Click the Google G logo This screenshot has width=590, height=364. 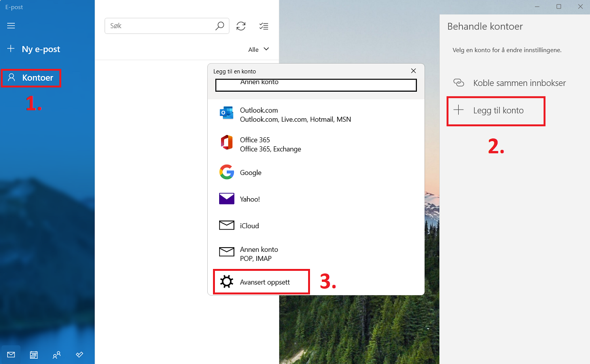pyautogui.click(x=227, y=172)
